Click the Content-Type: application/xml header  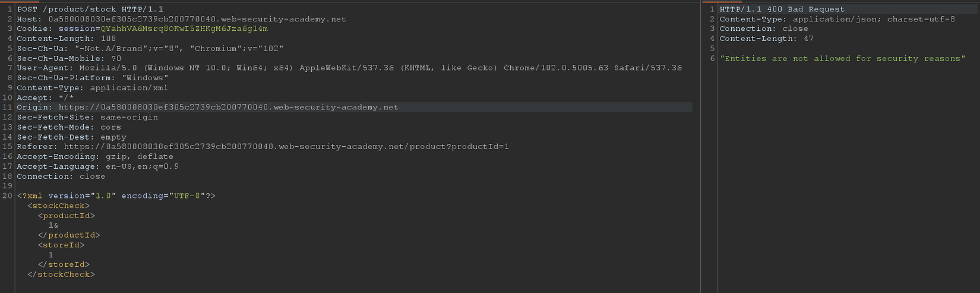point(92,88)
